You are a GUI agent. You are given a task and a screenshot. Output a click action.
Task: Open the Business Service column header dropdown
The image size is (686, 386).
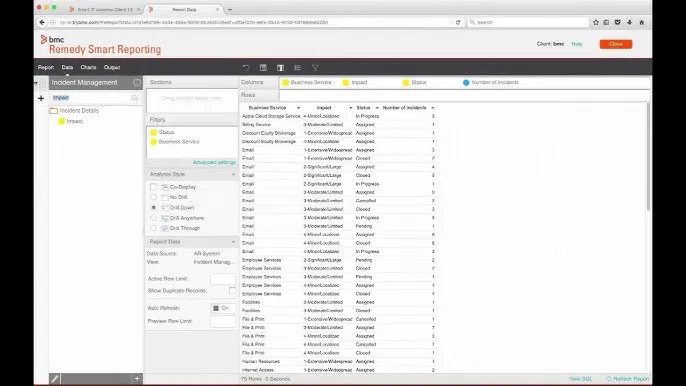[298, 108]
